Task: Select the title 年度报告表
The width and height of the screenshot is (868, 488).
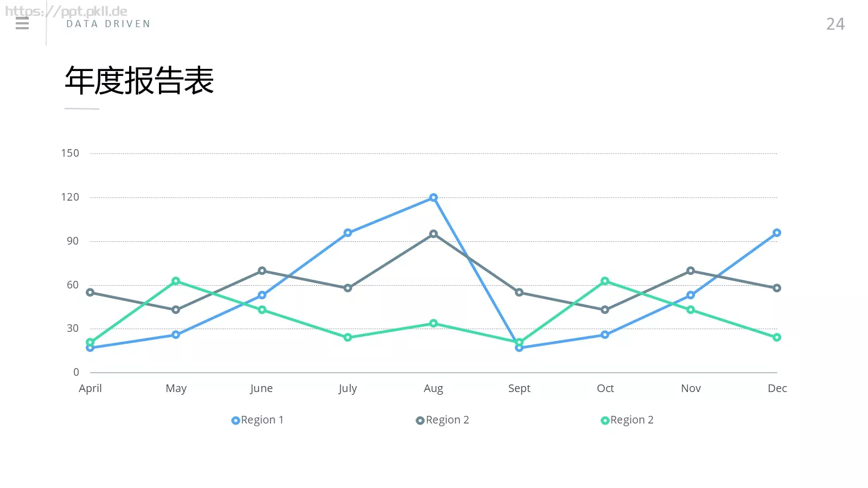Action: [x=139, y=81]
